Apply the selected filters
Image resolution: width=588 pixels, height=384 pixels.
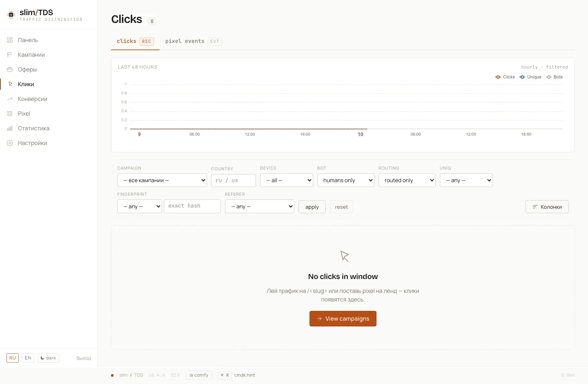312,207
